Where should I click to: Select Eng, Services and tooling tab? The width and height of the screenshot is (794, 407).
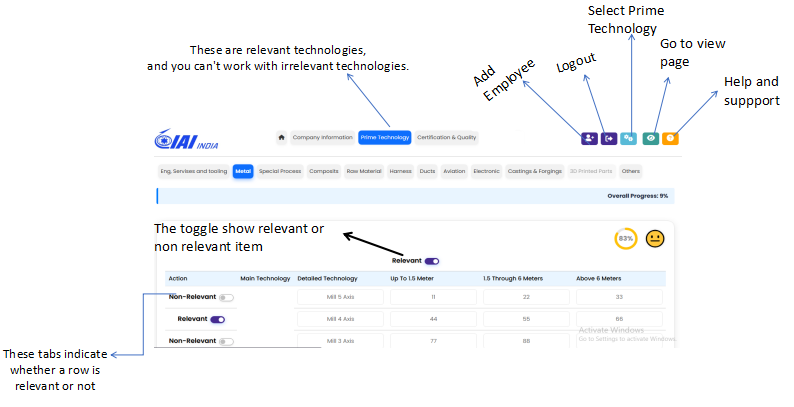[x=194, y=171]
